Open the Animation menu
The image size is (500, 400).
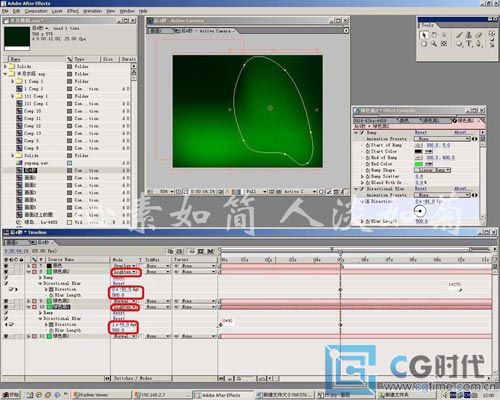tap(92, 11)
